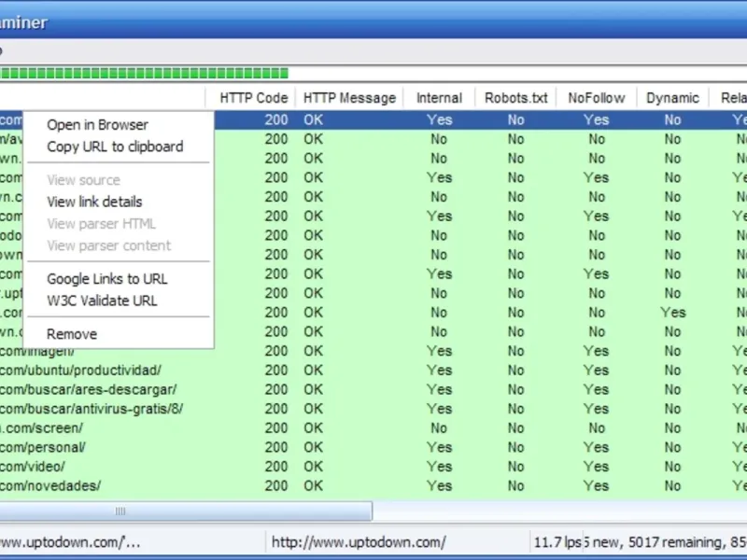
Task: Sort by HTTP Message column header
Action: click(349, 98)
